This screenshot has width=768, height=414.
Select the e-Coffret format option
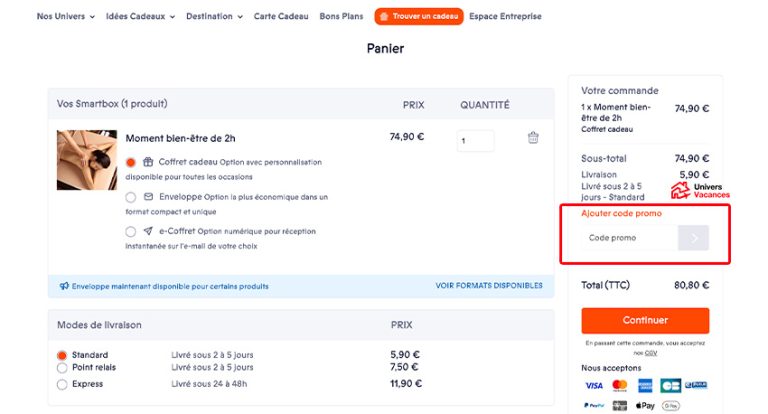point(131,231)
